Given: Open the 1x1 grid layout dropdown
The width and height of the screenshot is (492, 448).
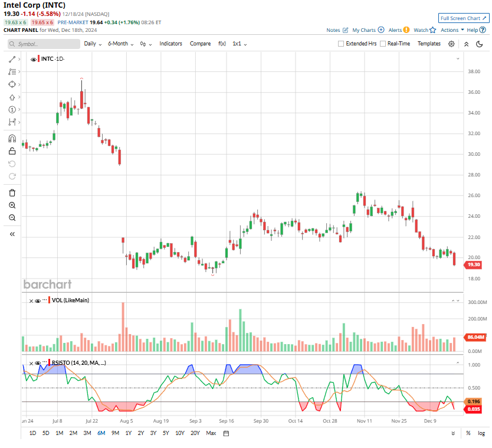Looking at the screenshot, I should pyautogui.click(x=240, y=44).
